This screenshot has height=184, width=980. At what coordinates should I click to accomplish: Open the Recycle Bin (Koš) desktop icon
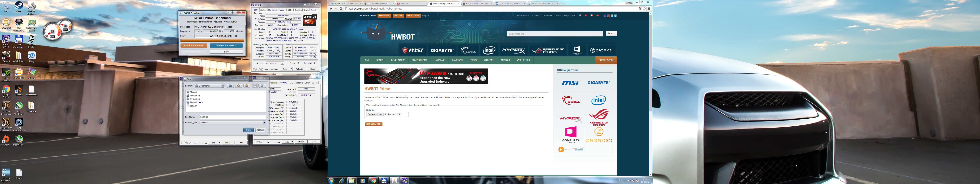6,6
